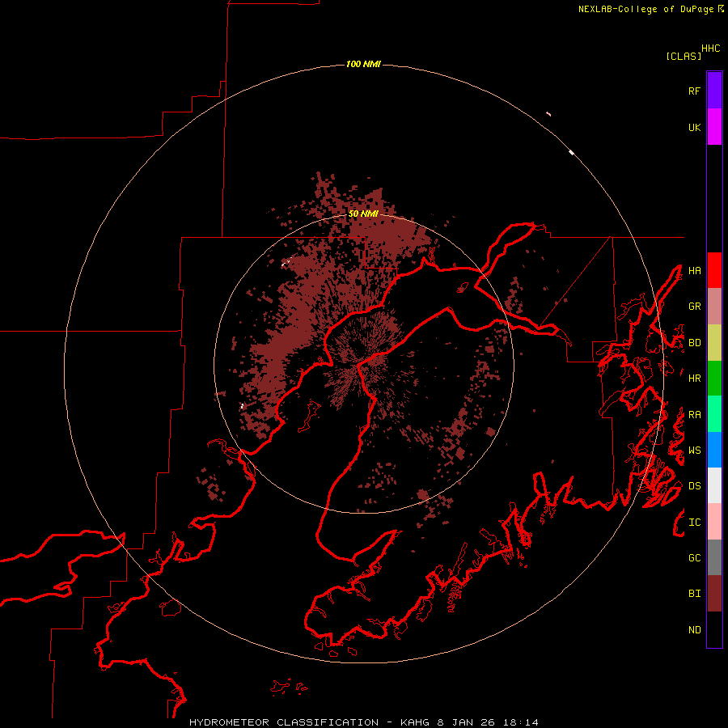This screenshot has width=728, height=728.
Task: Click the RA light green legend swatch
Action: tap(714, 414)
